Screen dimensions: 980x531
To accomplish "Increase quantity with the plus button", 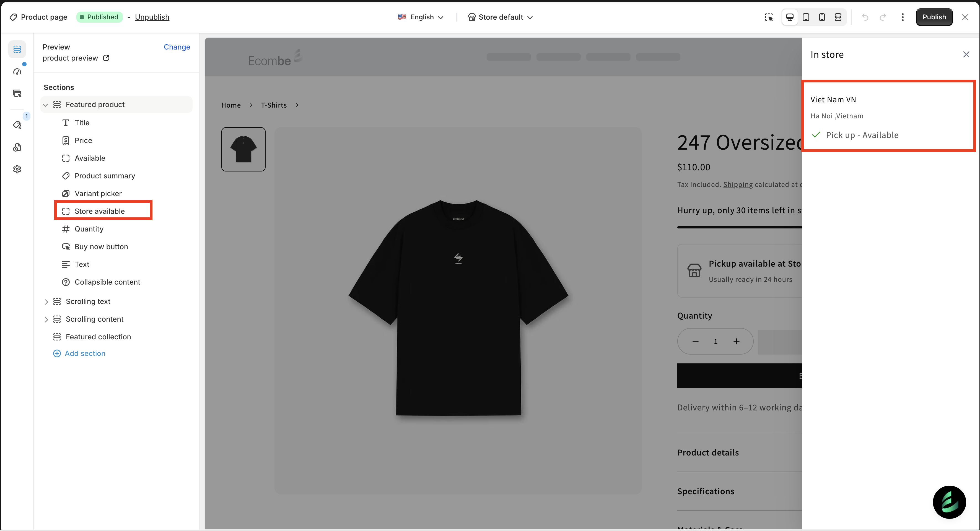I will coord(736,341).
